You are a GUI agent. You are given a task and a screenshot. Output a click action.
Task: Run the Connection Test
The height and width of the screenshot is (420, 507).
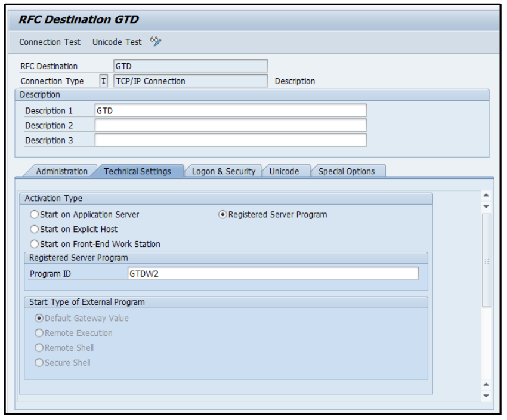pos(49,42)
